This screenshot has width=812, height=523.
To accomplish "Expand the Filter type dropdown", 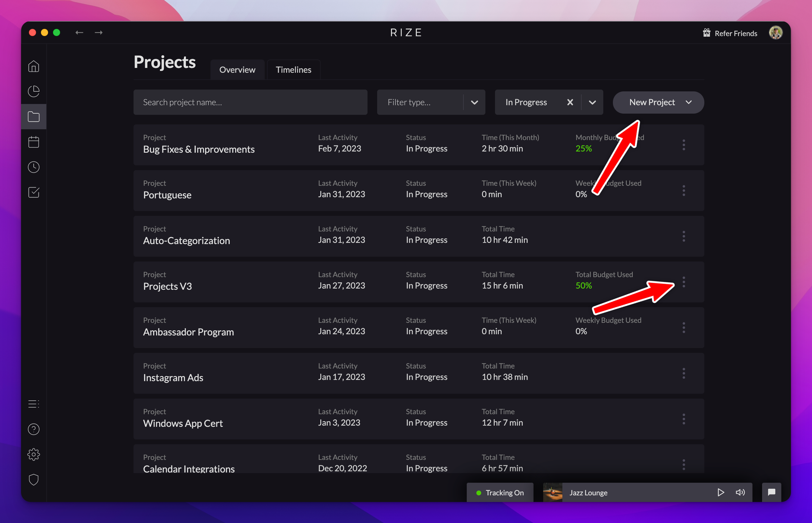I will 474,102.
